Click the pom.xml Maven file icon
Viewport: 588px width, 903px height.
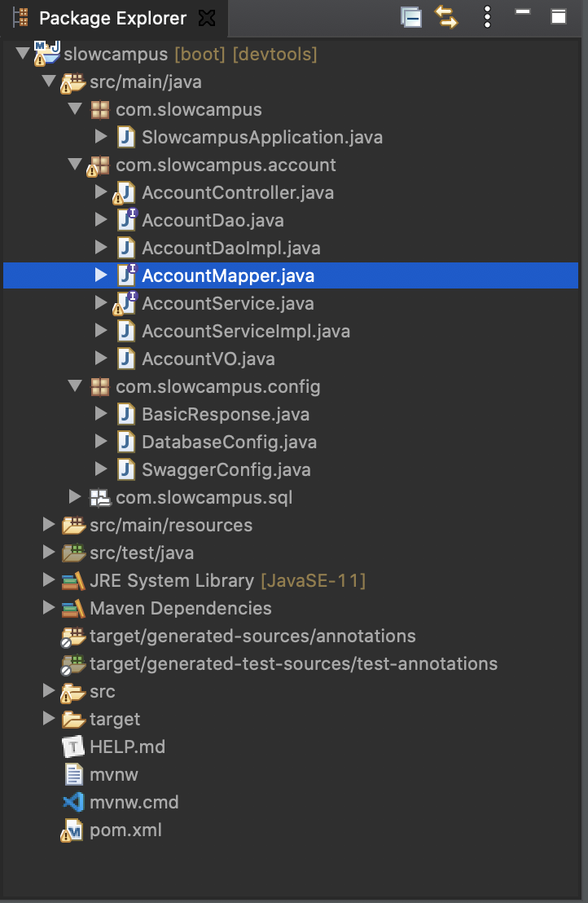click(x=72, y=830)
